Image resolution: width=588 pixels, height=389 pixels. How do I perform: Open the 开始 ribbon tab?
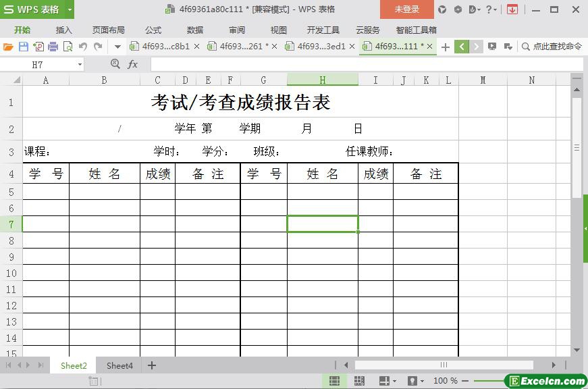pos(22,30)
